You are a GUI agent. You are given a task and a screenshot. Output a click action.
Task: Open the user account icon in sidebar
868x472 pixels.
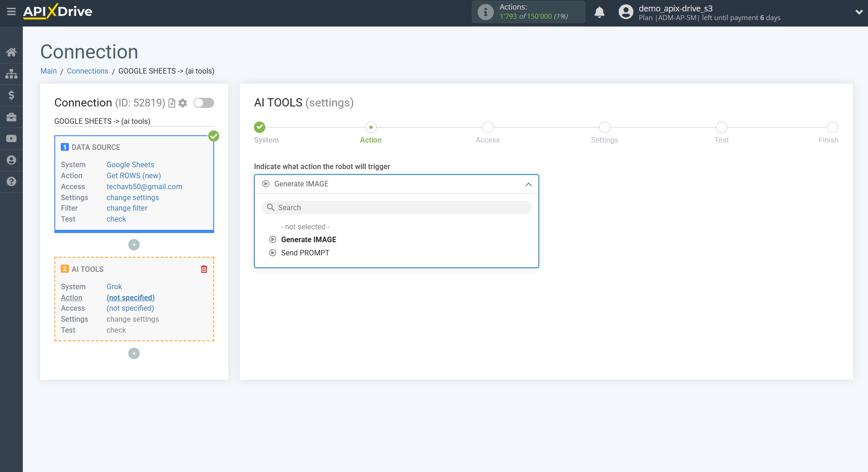(x=11, y=160)
